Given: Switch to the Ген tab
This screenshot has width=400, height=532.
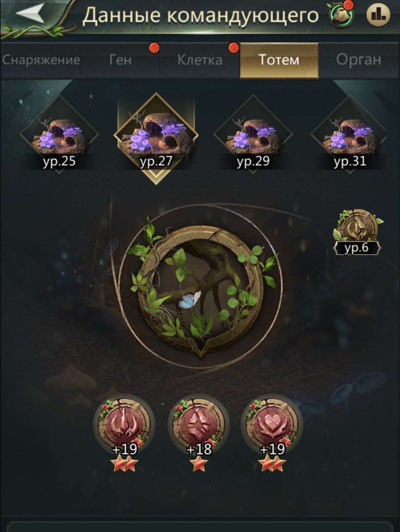Looking at the screenshot, I should coord(120,60).
